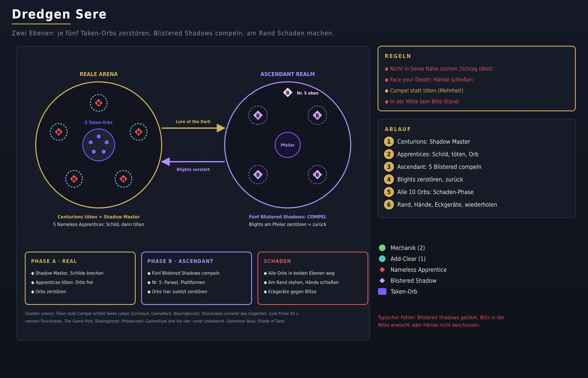Image resolution: width=588 pixels, height=378 pixels.
Task: Select the bottom-left Blistered Shadow marker
Action: coord(258,175)
